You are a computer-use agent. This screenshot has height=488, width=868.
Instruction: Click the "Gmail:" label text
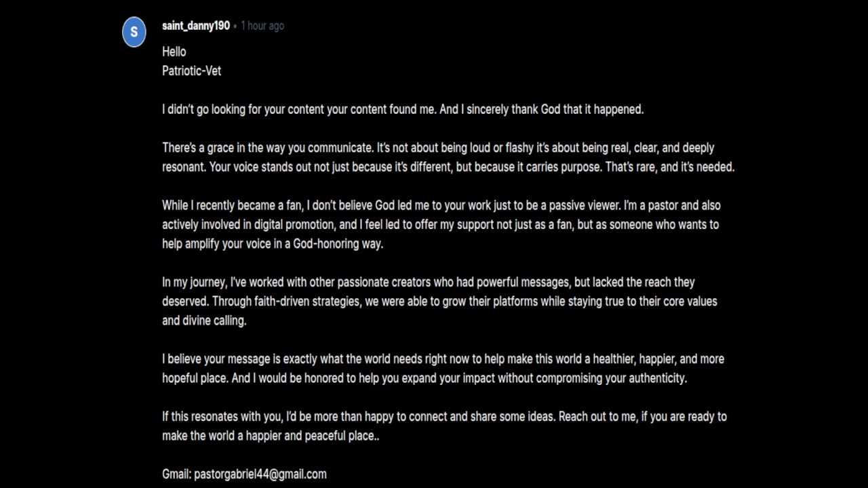click(176, 474)
